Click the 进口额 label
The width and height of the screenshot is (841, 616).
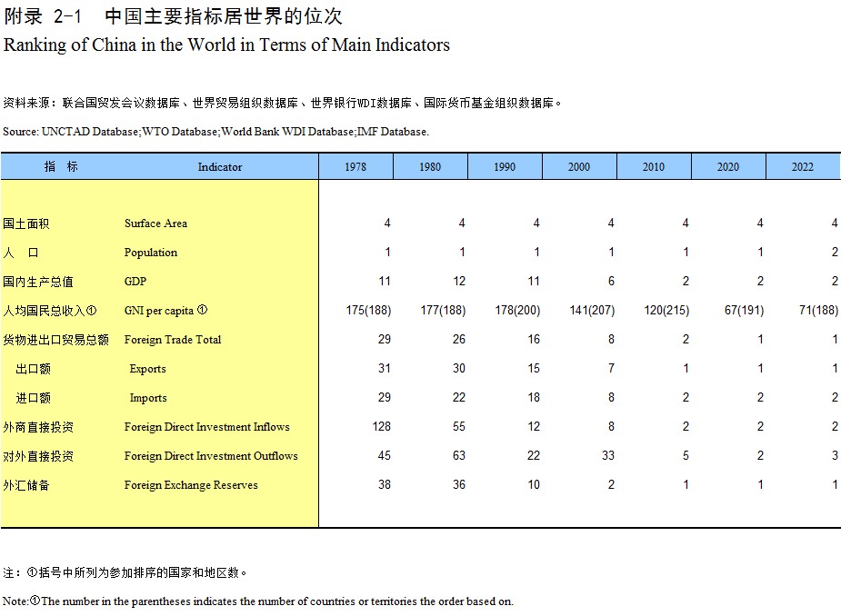coord(34,398)
